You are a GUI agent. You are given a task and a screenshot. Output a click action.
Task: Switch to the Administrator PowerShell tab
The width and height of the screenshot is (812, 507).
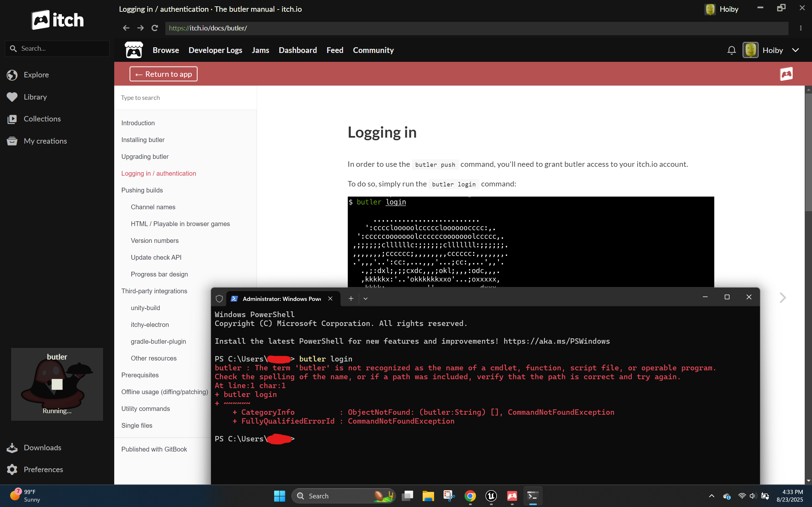click(x=281, y=298)
